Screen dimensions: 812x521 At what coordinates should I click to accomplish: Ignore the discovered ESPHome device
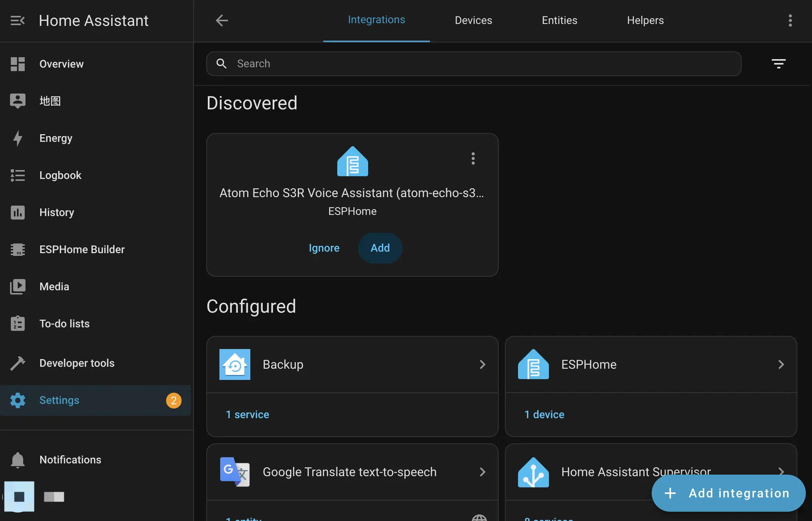pos(324,248)
